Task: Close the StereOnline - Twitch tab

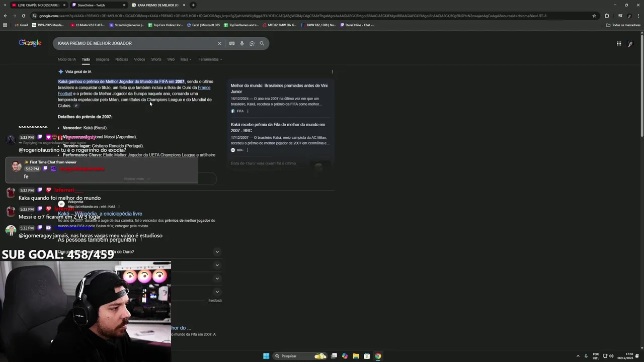Action: click(x=124, y=5)
